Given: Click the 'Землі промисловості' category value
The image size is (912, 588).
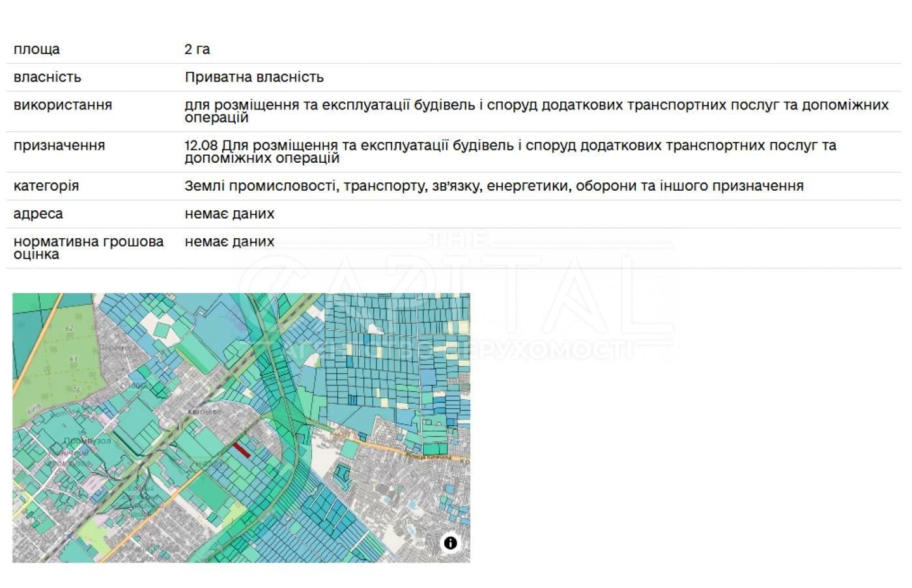Looking at the screenshot, I should [494, 186].
